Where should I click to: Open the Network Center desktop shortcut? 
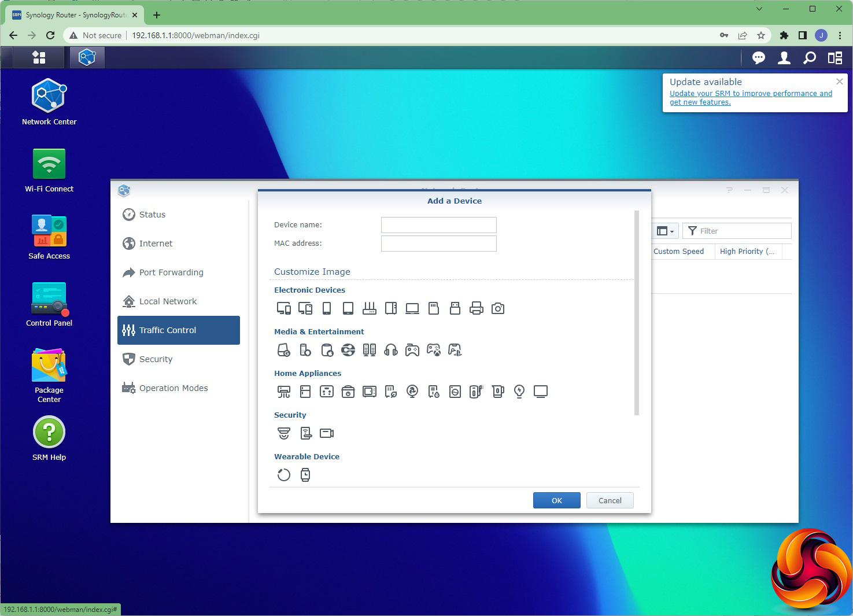[49, 102]
